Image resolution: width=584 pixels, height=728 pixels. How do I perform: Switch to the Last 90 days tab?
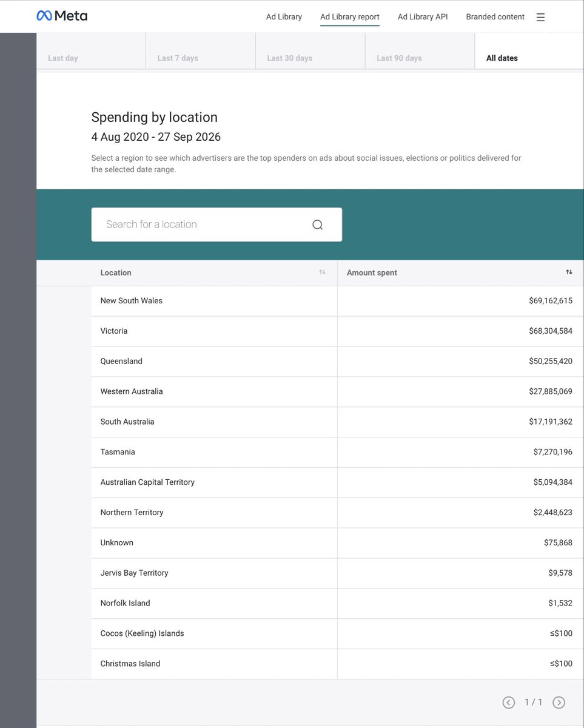[420, 51]
